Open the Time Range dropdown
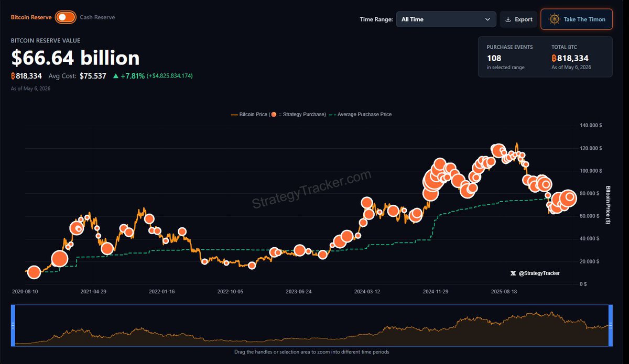 (446, 19)
